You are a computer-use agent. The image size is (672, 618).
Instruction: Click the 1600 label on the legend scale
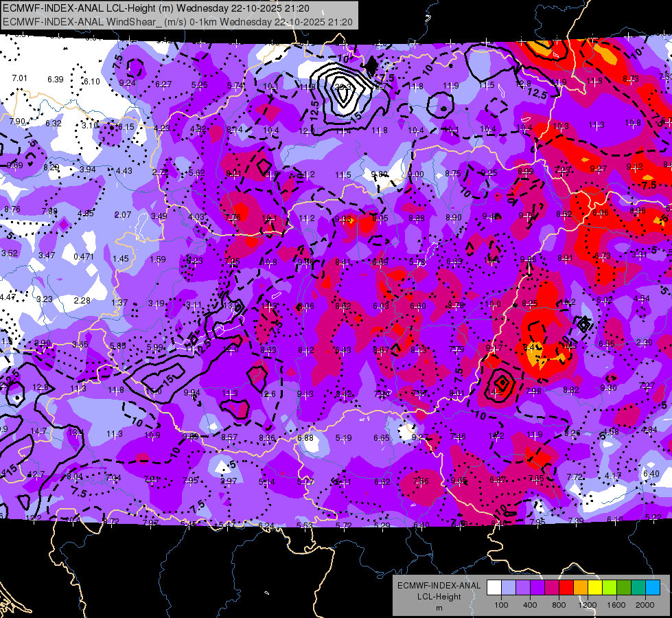616,605
